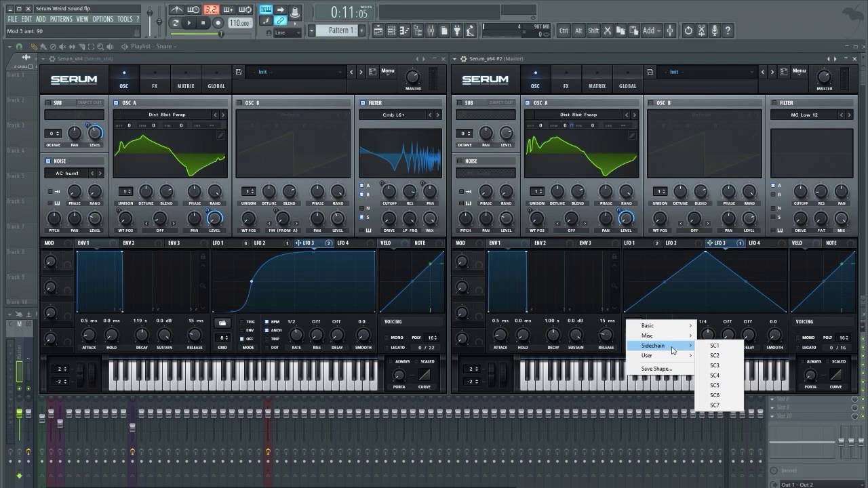
Task: Click the CUTOFF knob in right Serum #2
Action: point(801,192)
